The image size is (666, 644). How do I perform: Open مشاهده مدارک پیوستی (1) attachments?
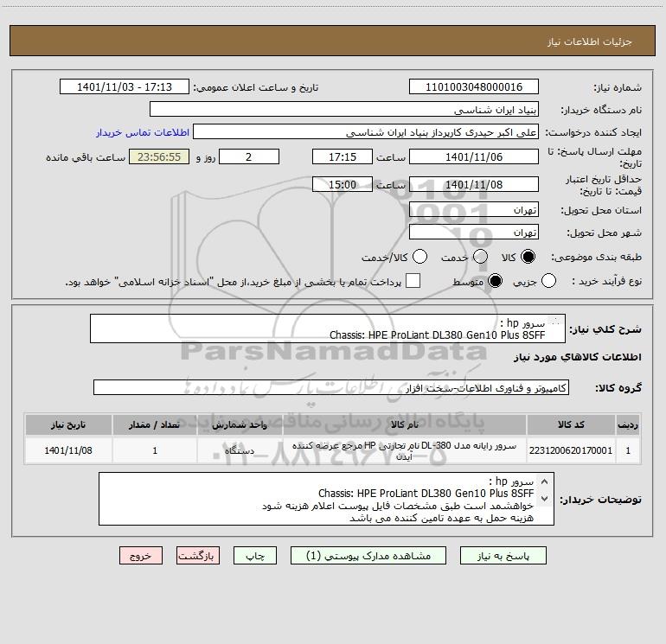368,556
